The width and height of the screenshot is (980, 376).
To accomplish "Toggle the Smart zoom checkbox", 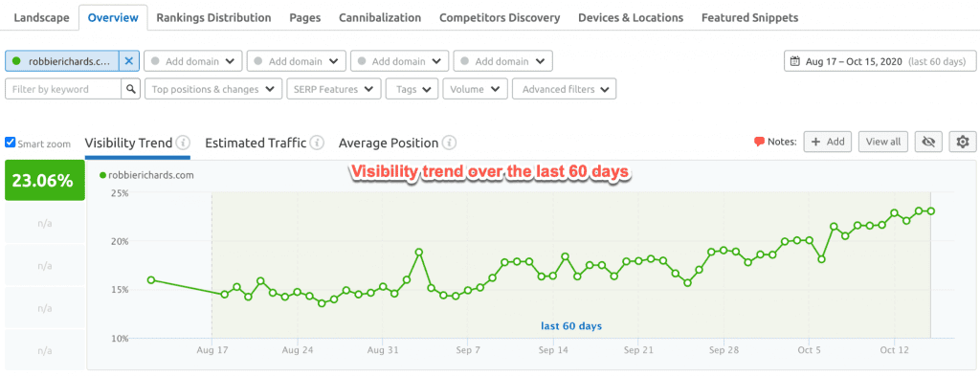I will point(10,143).
